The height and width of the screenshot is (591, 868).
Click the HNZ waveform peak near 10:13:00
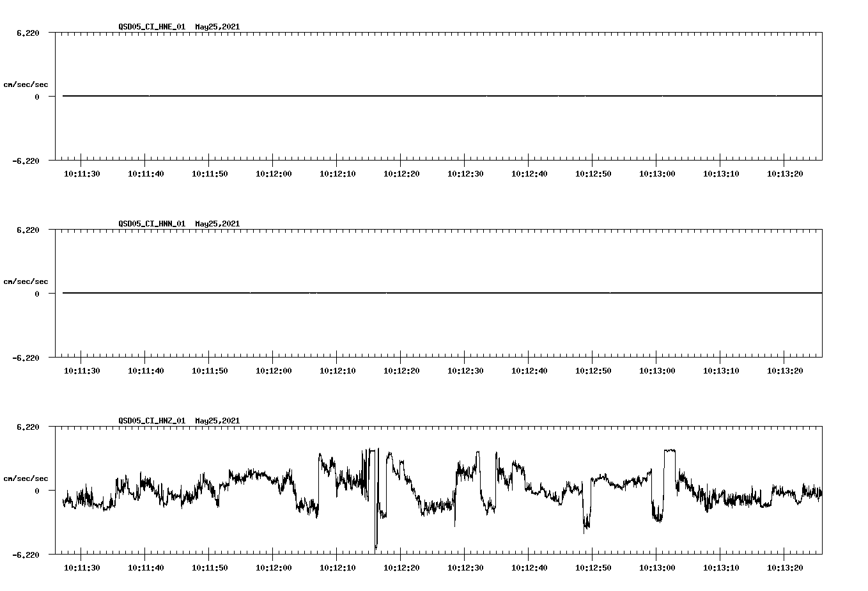coord(669,451)
